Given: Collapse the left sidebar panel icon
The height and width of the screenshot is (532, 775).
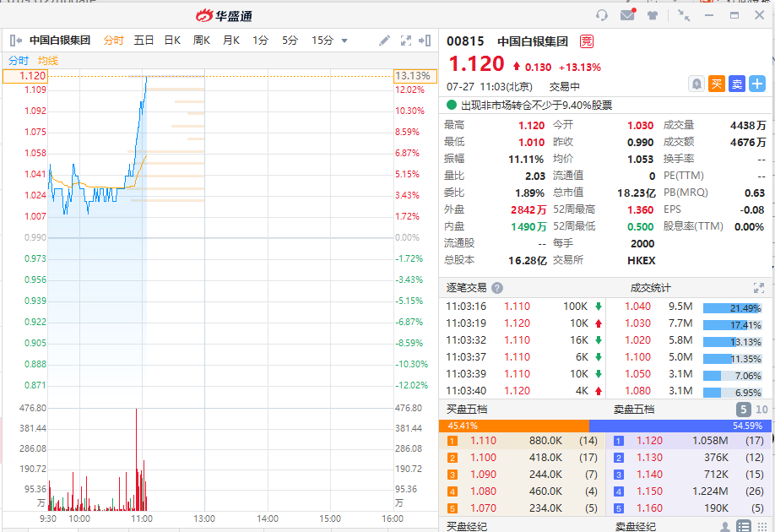Looking at the screenshot, I should click(16, 41).
